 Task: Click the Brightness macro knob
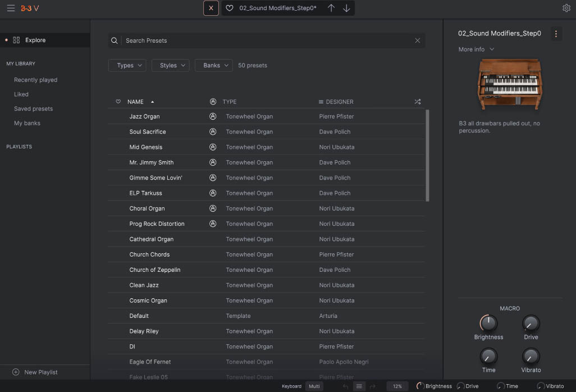[488, 323]
